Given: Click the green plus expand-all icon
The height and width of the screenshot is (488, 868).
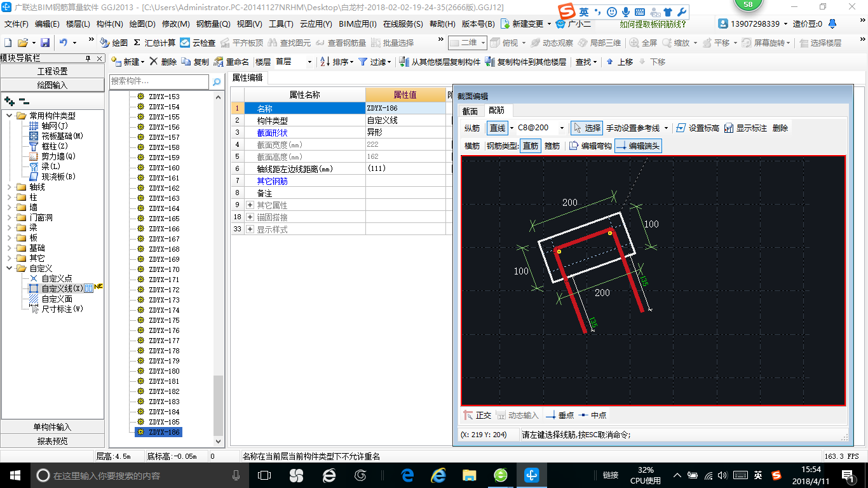Looking at the screenshot, I should (x=10, y=100).
